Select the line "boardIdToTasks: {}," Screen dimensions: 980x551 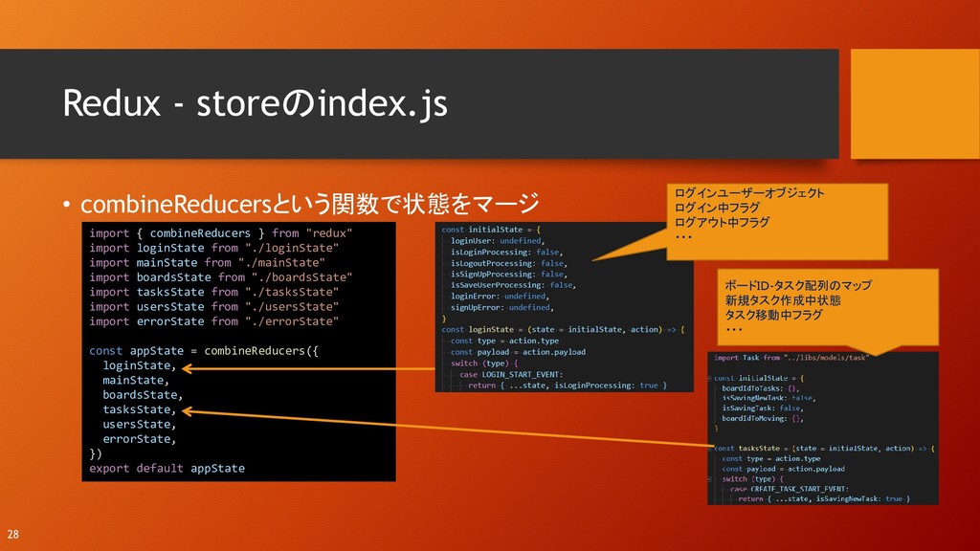[761, 388]
